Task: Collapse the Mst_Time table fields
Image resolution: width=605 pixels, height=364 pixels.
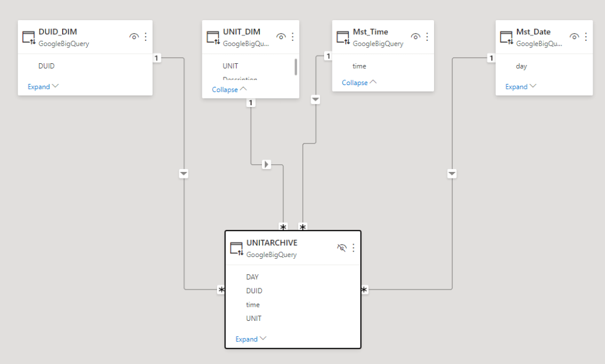Action: tap(359, 83)
